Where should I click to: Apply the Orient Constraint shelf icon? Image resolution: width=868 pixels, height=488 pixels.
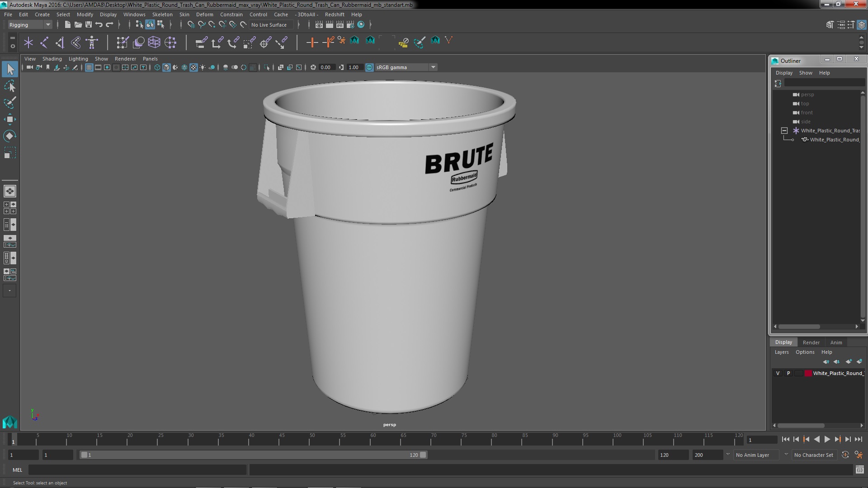pyautogui.click(x=233, y=42)
